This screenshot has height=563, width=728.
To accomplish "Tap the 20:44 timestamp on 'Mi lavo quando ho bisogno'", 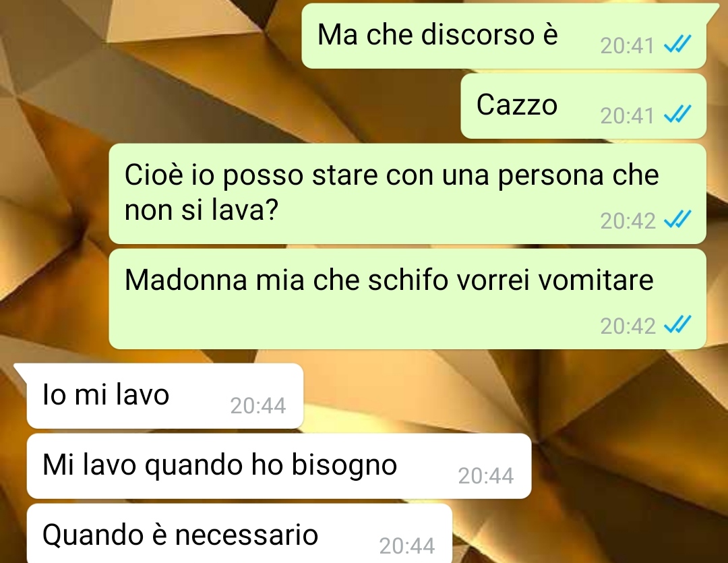I will tap(485, 475).
